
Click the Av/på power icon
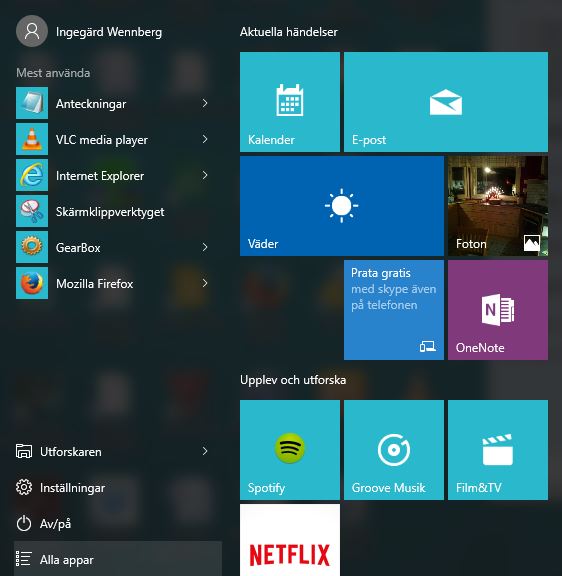click(24, 523)
